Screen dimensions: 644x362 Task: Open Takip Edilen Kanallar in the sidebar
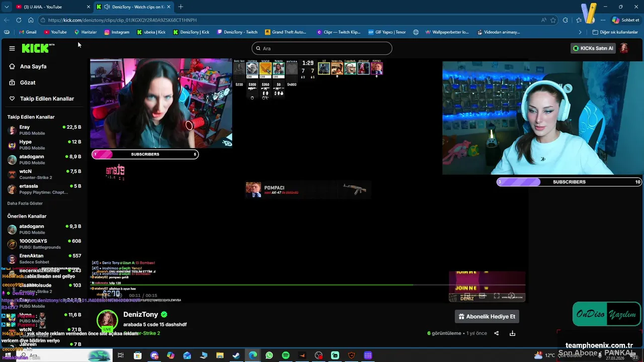tap(47, 99)
